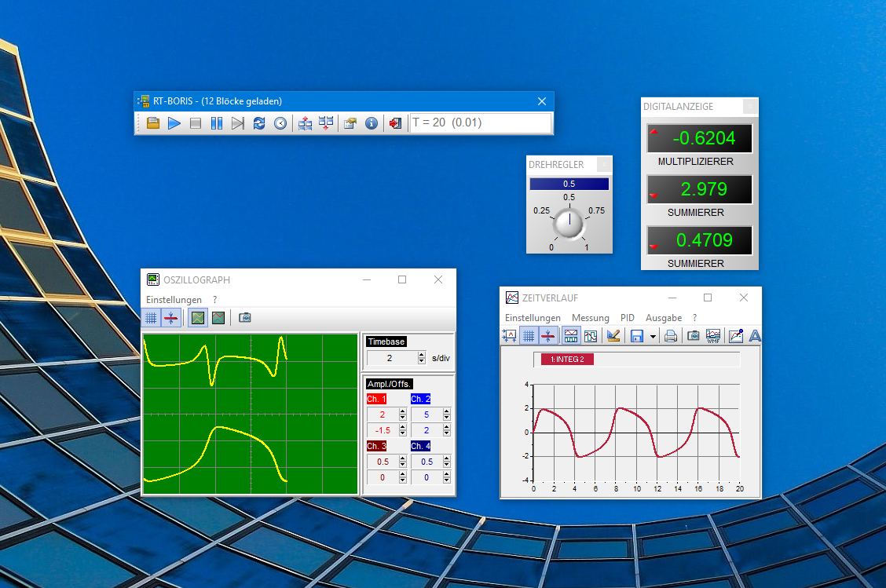886x588 pixels.
Task: Click the T = 20 (0.01) time field
Action: pos(480,122)
